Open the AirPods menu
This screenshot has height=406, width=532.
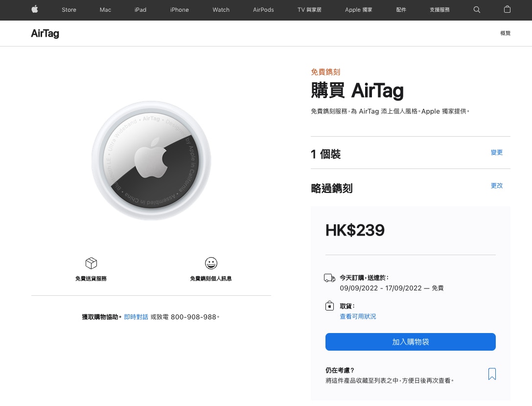(263, 10)
